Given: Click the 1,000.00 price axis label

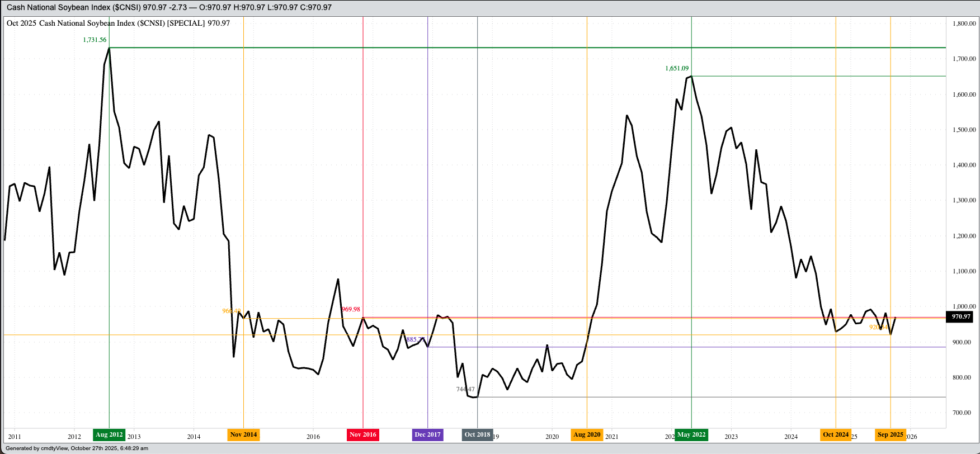Looking at the screenshot, I should coord(964,306).
